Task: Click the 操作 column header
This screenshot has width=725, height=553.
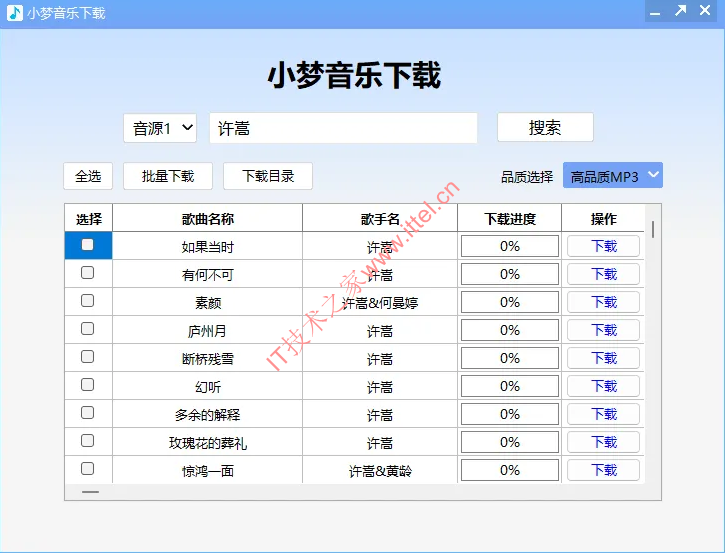Action: point(603,218)
